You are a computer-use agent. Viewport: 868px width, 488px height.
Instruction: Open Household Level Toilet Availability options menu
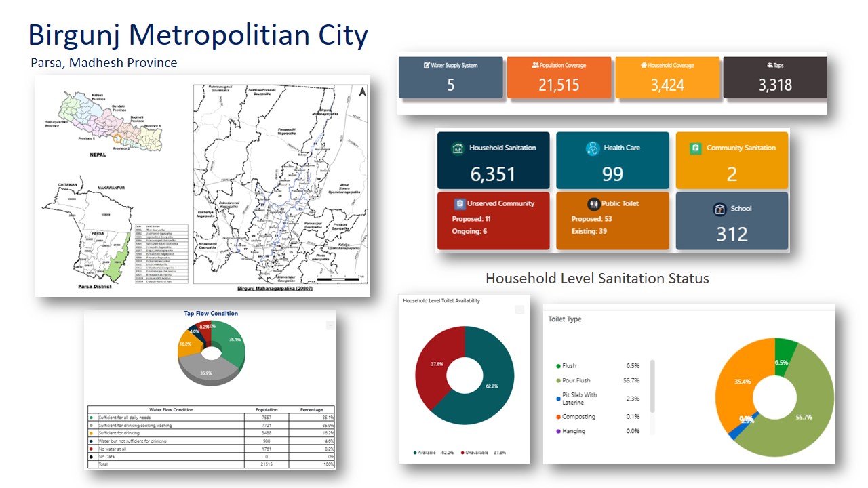click(519, 310)
